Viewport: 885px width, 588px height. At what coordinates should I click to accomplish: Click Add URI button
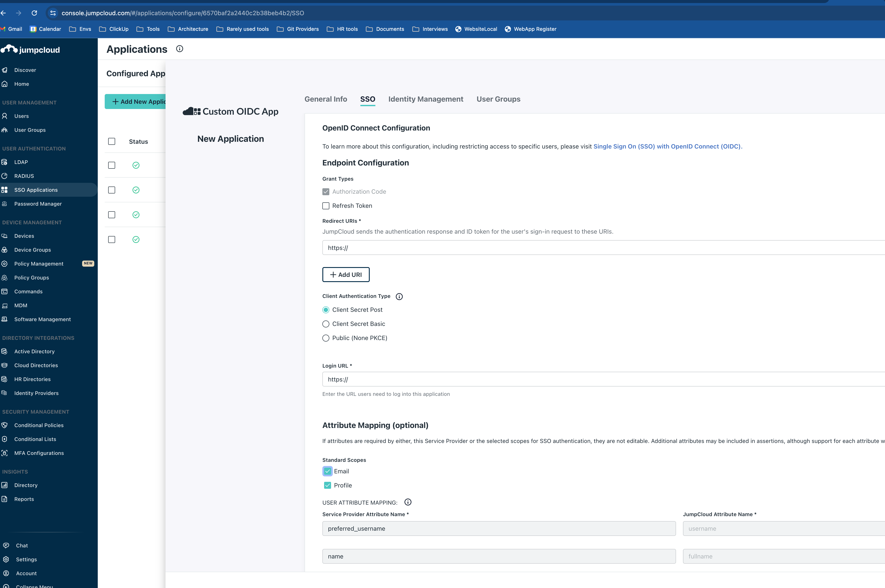tap(346, 274)
